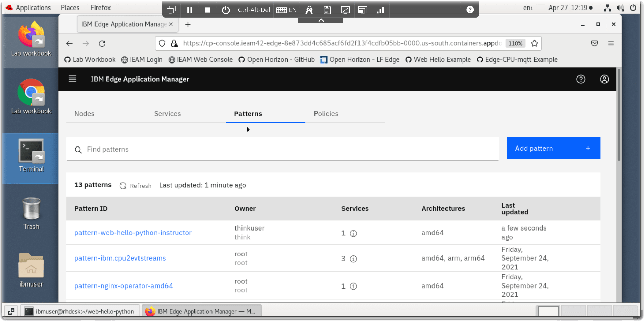
Task: Click the Add pattern button
Action: tap(553, 148)
